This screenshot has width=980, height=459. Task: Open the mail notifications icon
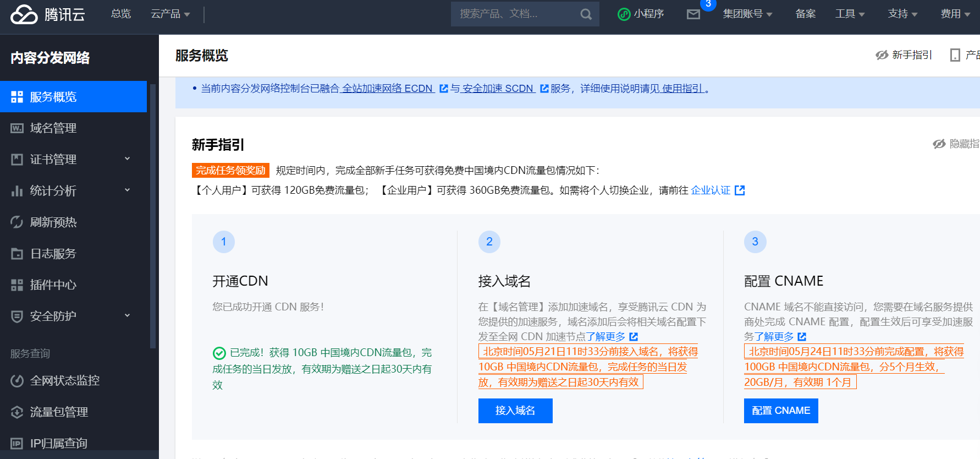click(693, 14)
